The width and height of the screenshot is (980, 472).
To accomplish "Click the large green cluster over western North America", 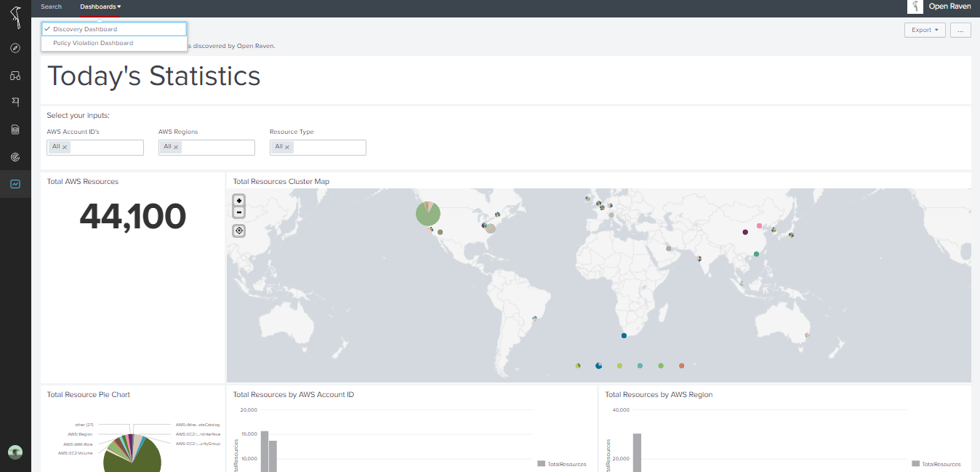I will (x=428, y=214).
